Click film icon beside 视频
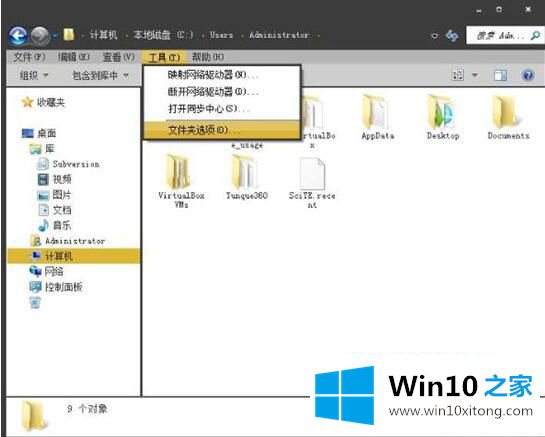 (x=43, y=179)
